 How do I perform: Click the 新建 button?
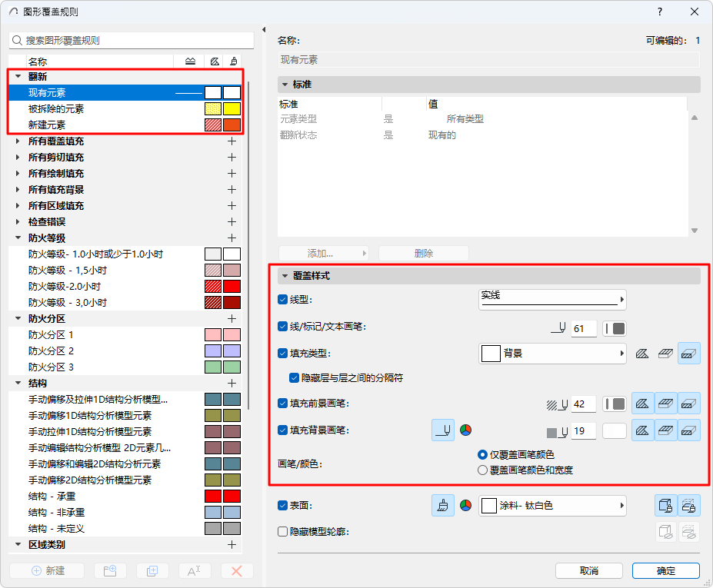coord(47,571)
